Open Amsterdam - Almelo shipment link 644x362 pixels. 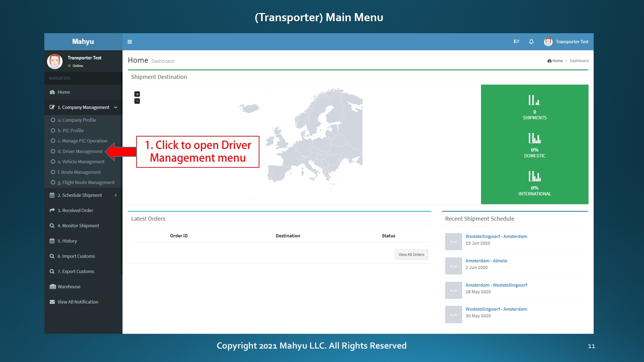[x=486, y=261]
